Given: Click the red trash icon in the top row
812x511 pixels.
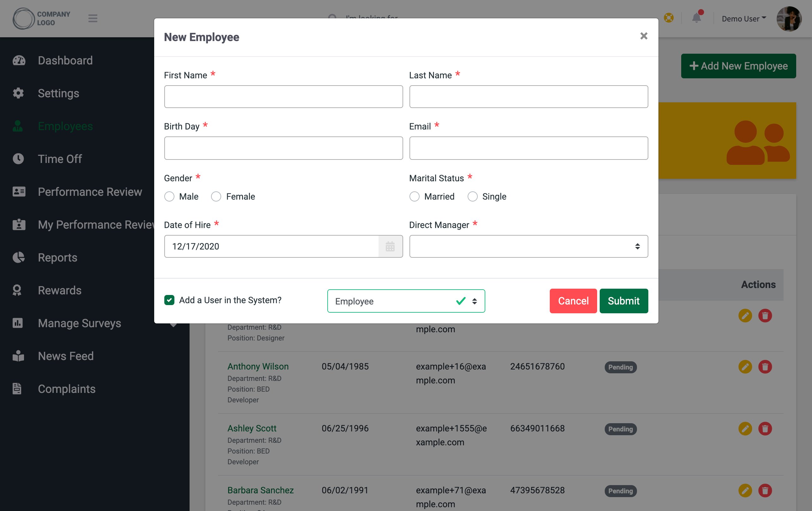Looking at the screenshot, I should click(x=765, y=316).
